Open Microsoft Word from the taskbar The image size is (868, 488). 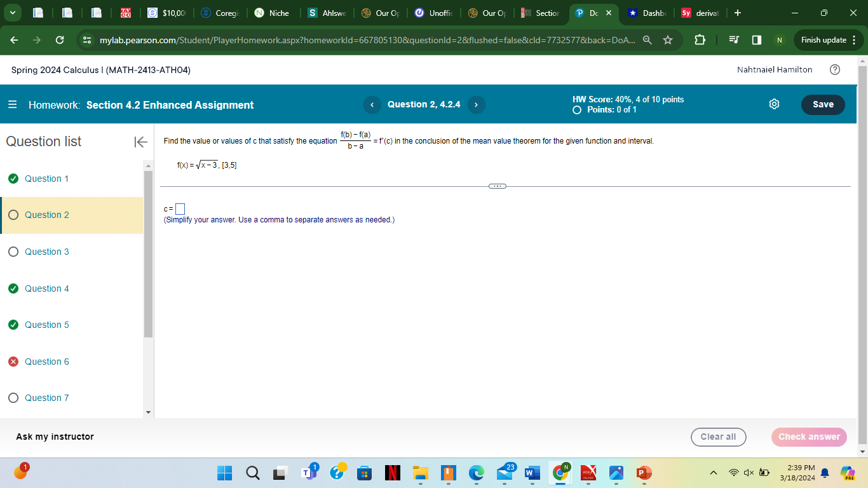click(x=532, y=473)
